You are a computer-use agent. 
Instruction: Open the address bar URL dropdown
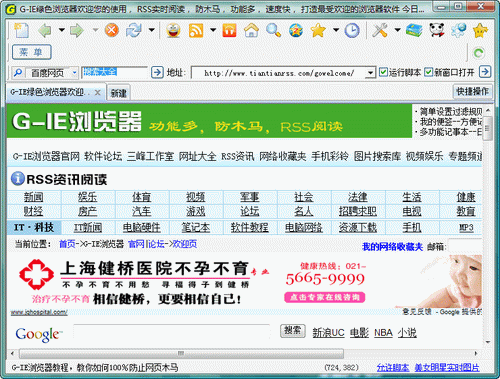click(x=370, y=72)
